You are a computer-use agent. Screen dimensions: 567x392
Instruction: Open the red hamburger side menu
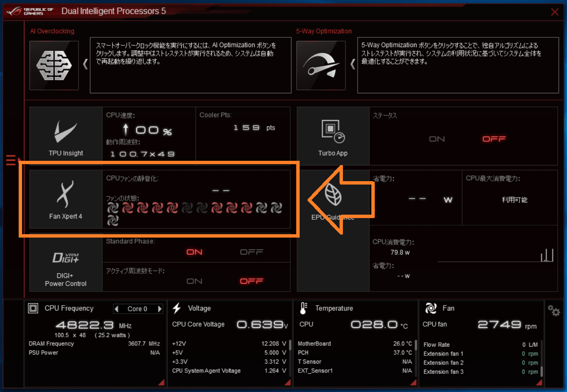(11, 160)
